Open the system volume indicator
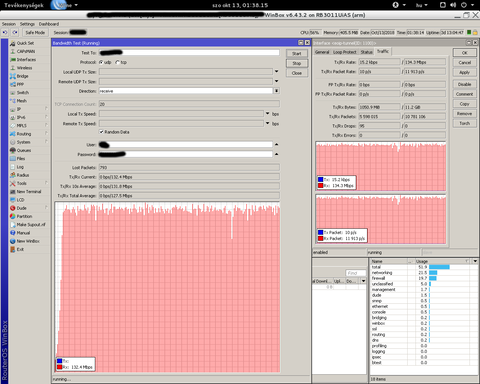Viewport: 480px width, 384px height. pyautogui.click(x=453, y=5)
